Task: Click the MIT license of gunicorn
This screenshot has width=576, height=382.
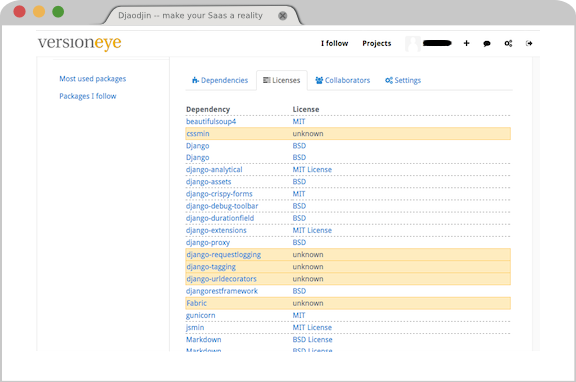Action: coord(299,315)
